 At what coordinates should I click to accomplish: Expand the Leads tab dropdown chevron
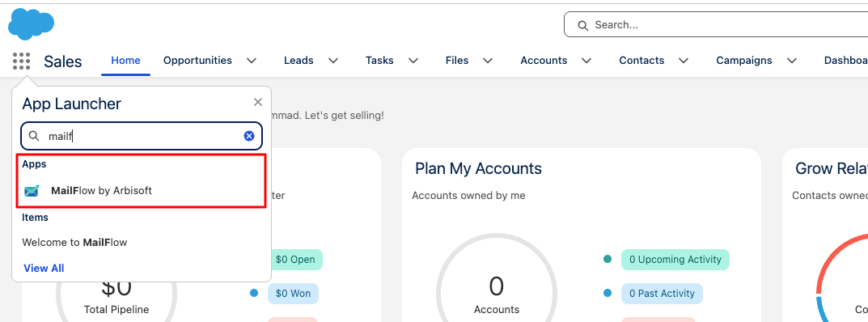pos(333,61)
